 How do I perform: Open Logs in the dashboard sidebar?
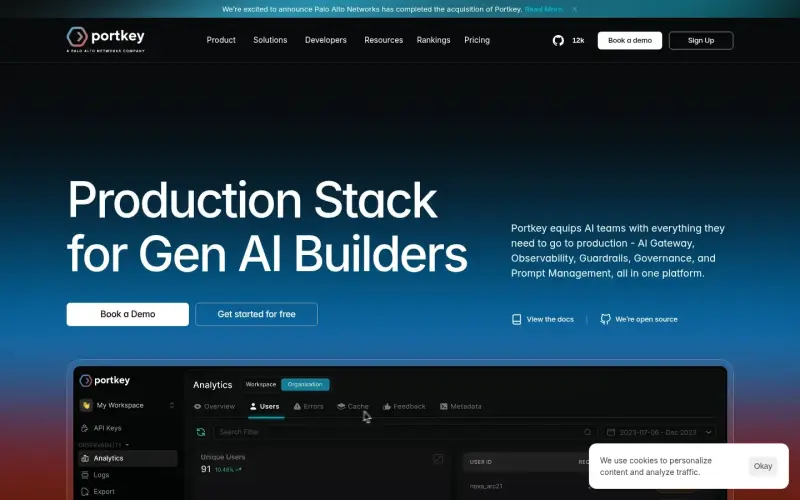click(x=101, y=474)
